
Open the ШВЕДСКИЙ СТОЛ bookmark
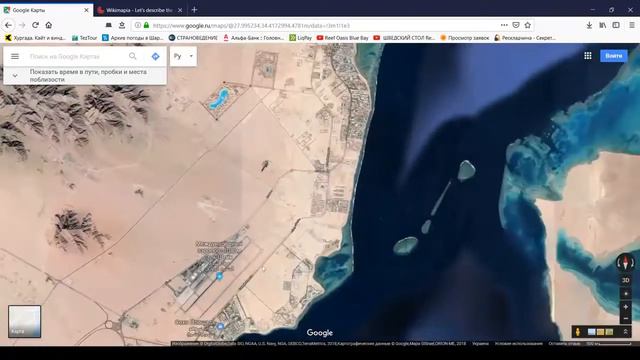click(404, 38)
